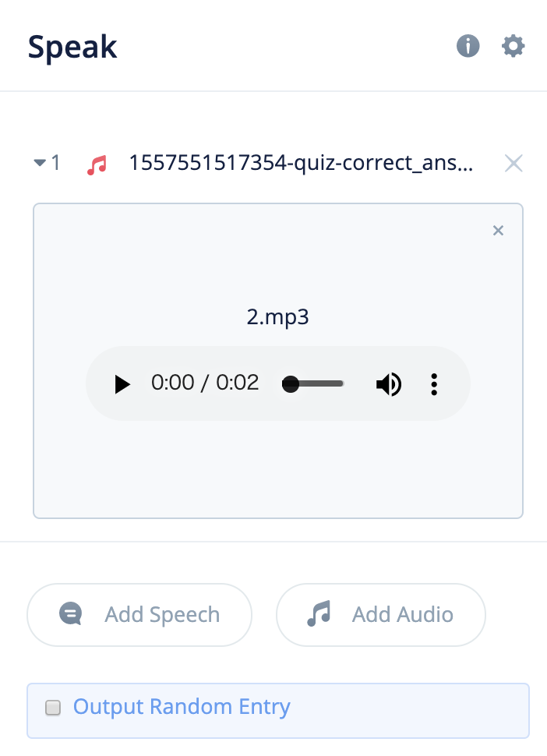Toggle the Output Random Entry checkbox off
The width and height of the screenshot is (547, 756).
pyautogui.click(x=53, y=707)
